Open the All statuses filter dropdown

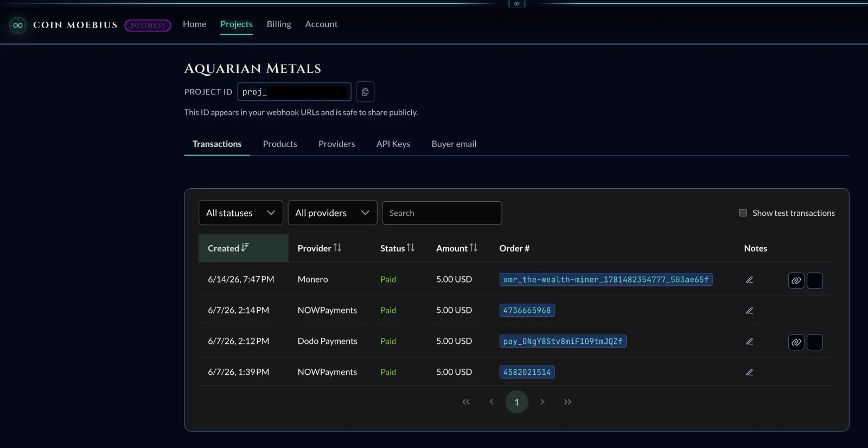click(241, 213)
